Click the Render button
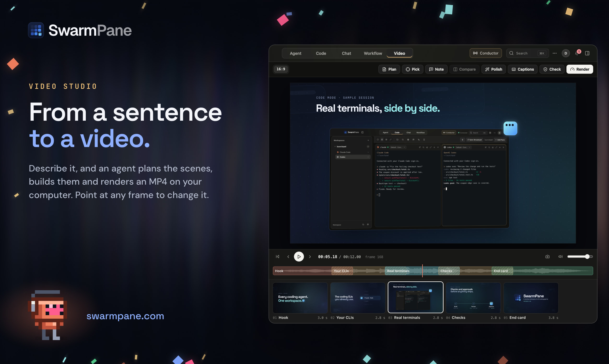The width and height of the screenshot is (609, 364). 580,69
